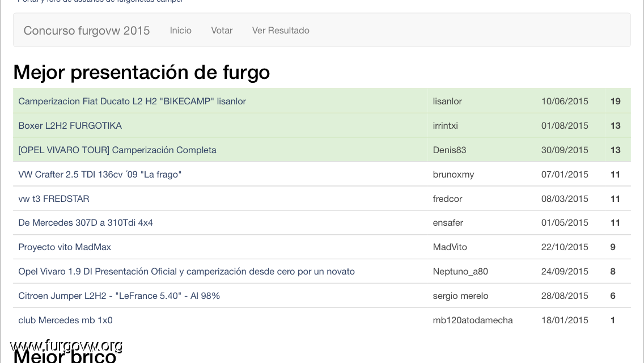Select the author name Denis83
The width and height of the screenshot is (644, 363).
click(450, 150)
